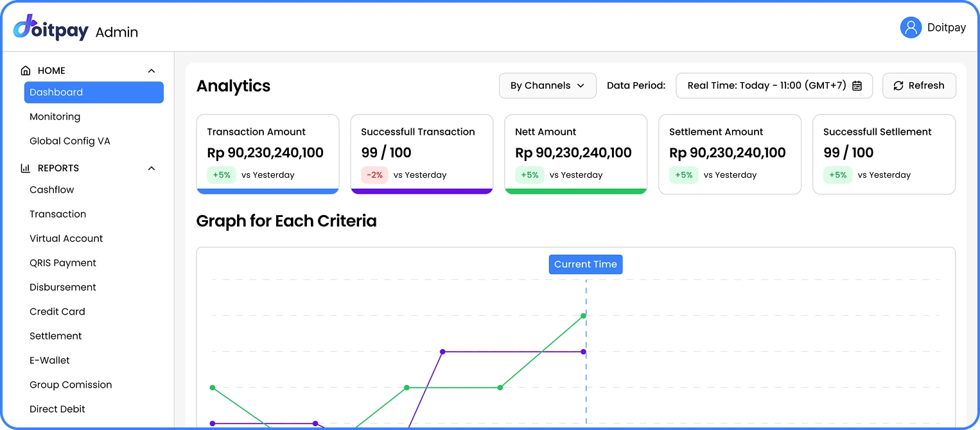Select the Settlement Amount card

(x=730, y=154)
